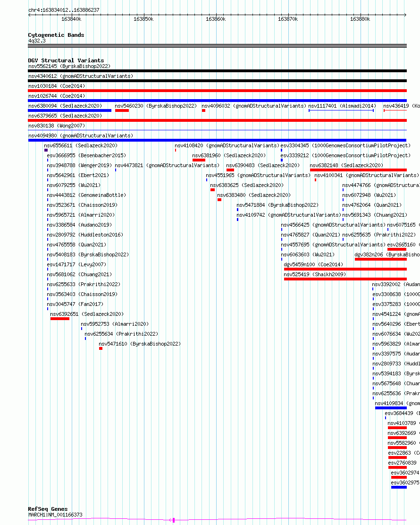Open MARCH1|NM_001166373 RefSeq gene label

[55, 515]
